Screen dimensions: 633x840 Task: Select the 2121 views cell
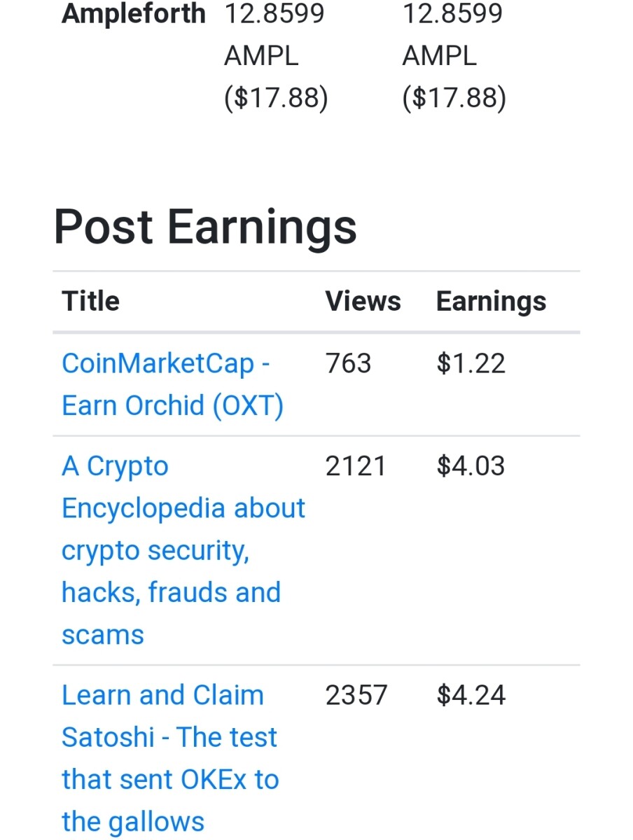click(356, 467)
